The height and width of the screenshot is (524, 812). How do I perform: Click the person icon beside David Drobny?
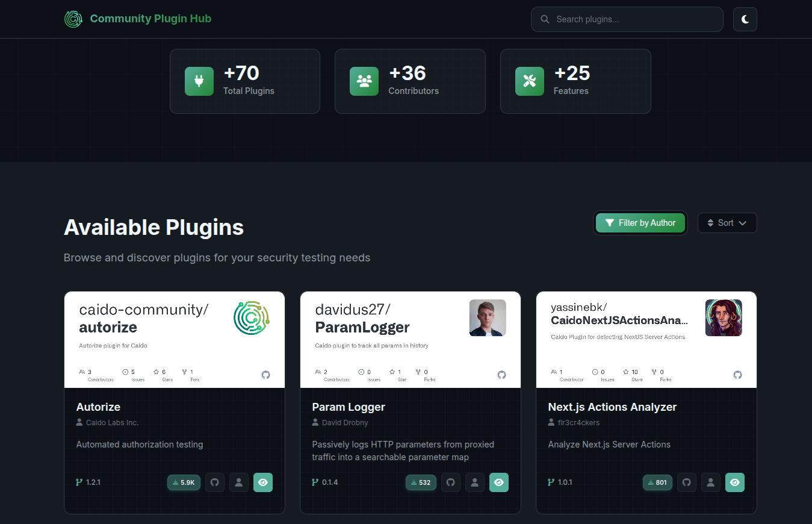click(x=315, y=423)
